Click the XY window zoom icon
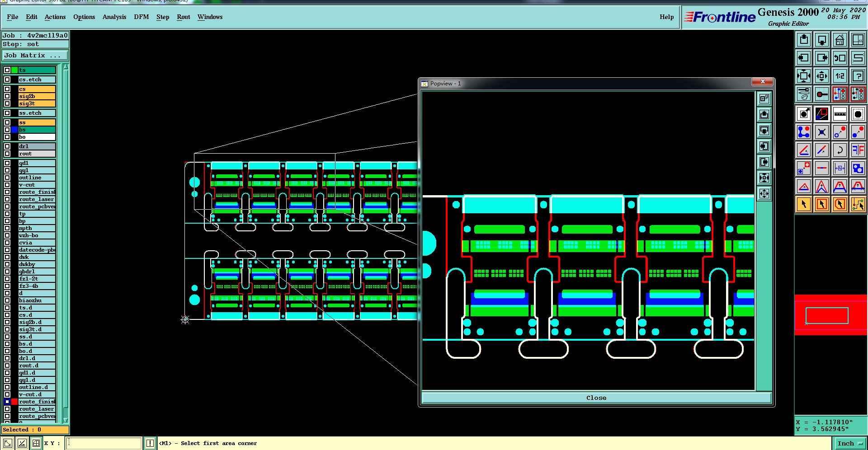 pos(858,40)
